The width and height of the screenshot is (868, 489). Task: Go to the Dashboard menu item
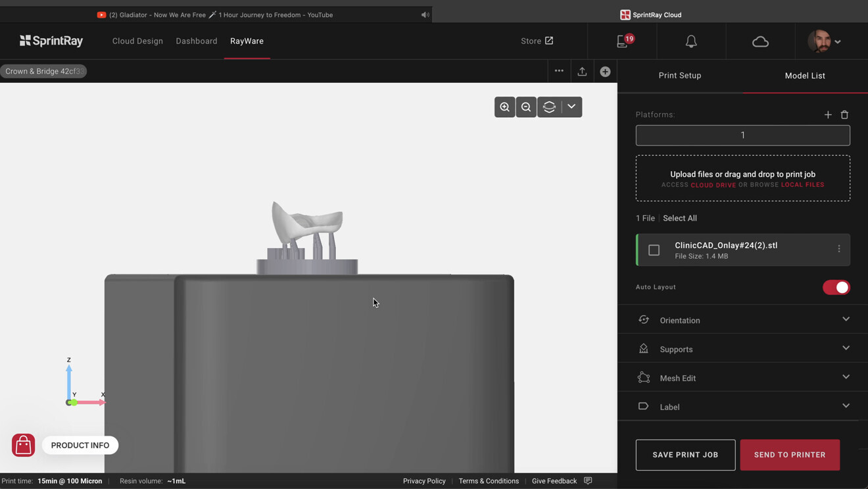196,41
